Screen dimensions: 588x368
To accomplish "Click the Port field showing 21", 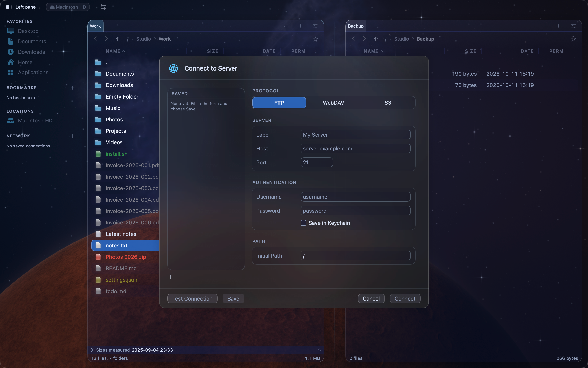I will (x=317, y=162).
